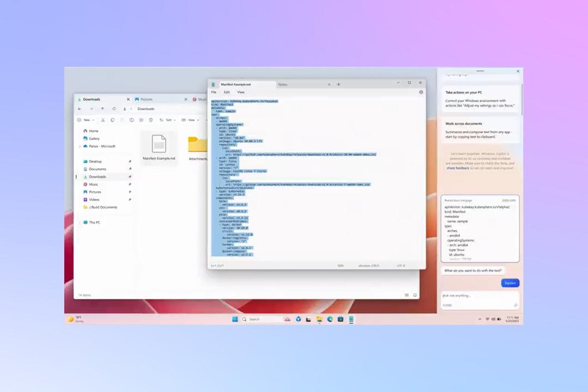Open the Edit menu in Notepad
Screen dimensions: 588x392
[226, 92]
